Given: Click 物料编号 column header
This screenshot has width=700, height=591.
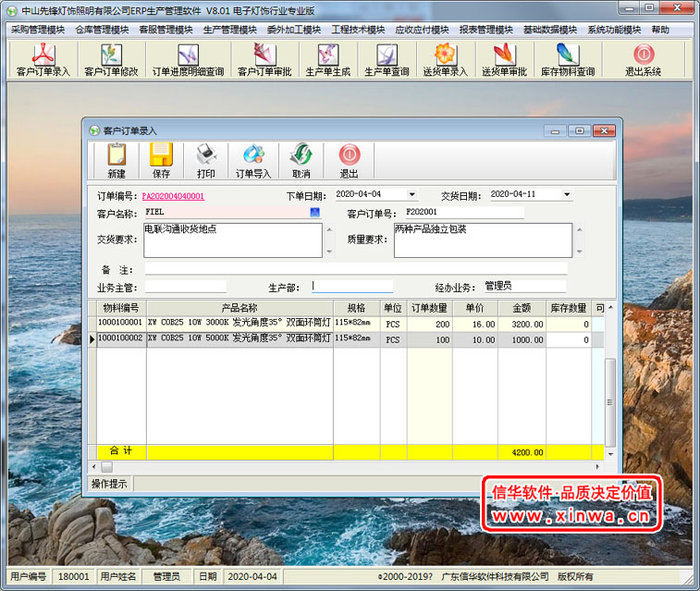Looking at the screenshot, I should click(121, 308).
